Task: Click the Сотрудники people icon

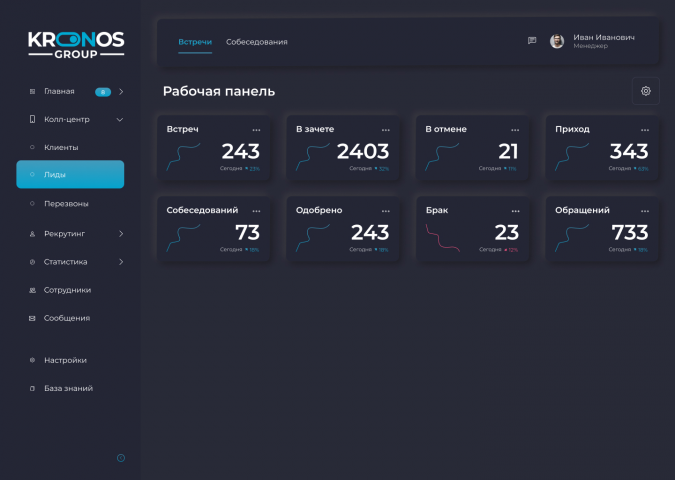Action: pos(32,290)
